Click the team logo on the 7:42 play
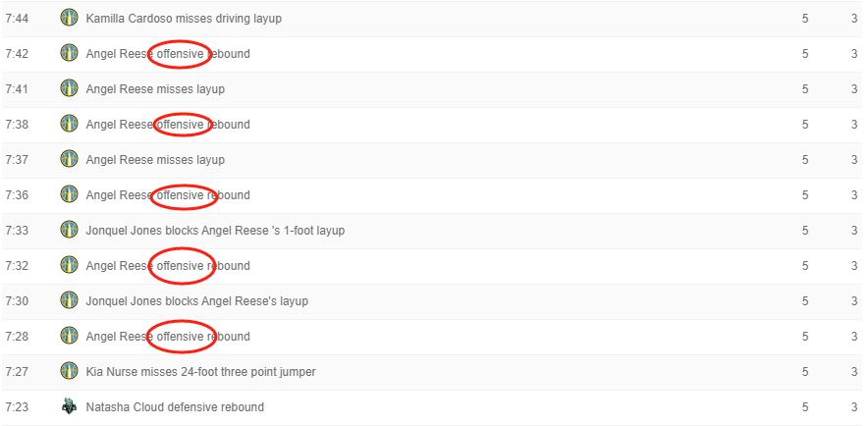Image resolution: width=868 pixels, height=426 pixels. pyautogui.click(x=69, y=53)
